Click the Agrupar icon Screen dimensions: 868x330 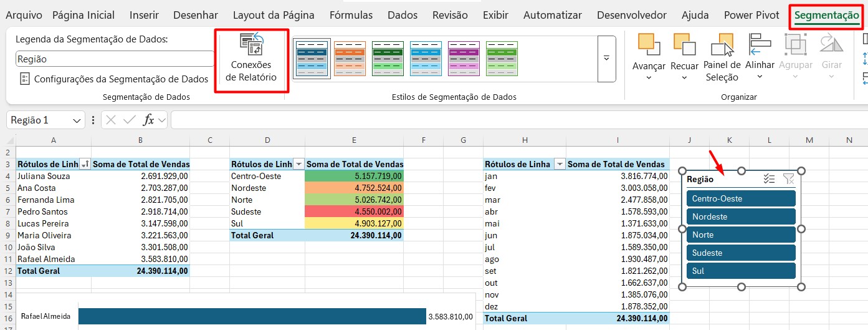click(795, 44)
